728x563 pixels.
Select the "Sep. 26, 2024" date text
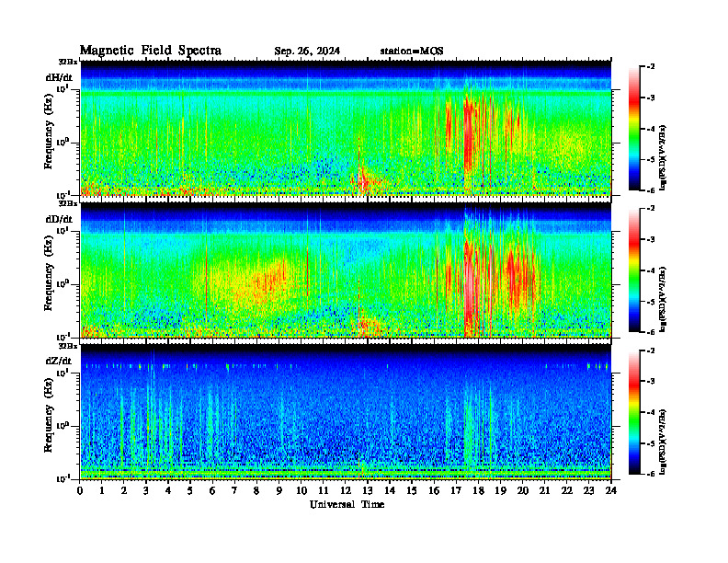[x=307, y=52]
